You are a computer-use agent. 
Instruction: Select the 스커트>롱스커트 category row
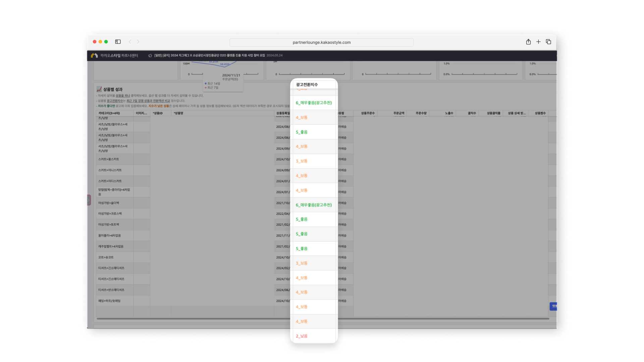point(115,159)
